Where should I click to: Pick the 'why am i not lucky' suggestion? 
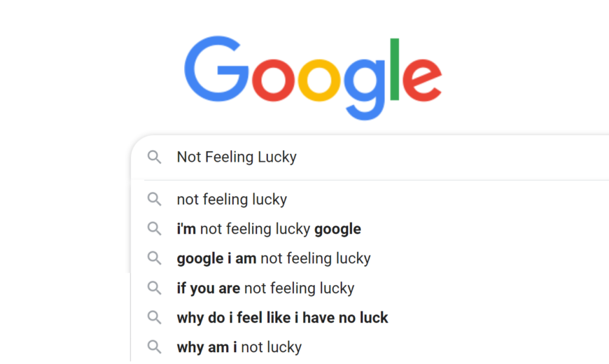tap(239, 347)
